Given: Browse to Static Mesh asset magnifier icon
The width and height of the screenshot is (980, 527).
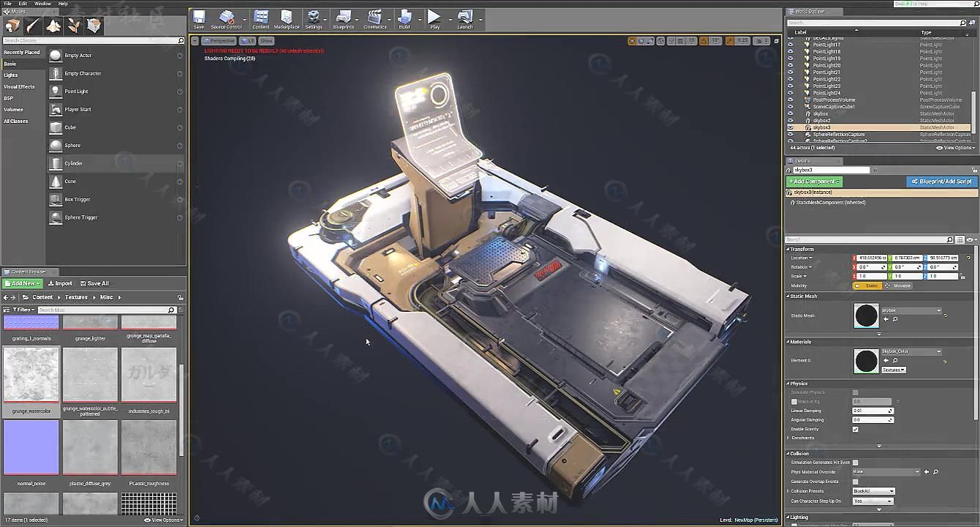Looking at the screenshot, I should click(894, 319).
